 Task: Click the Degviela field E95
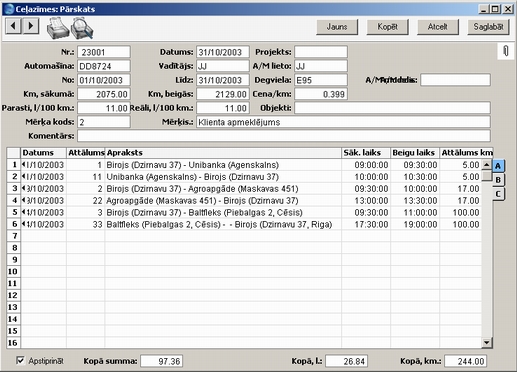(321, 80)
